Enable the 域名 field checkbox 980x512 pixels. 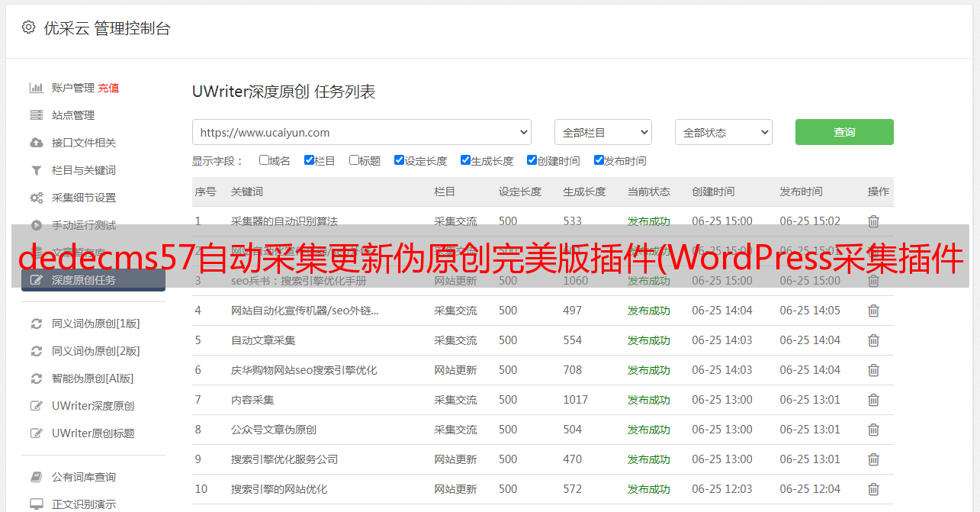(x=264, y=160)
